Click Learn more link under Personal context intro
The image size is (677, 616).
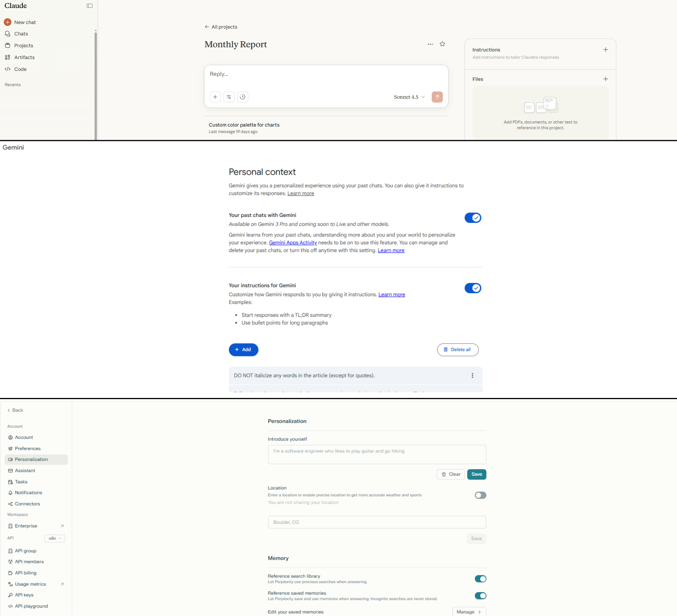(x=301, y=194)
